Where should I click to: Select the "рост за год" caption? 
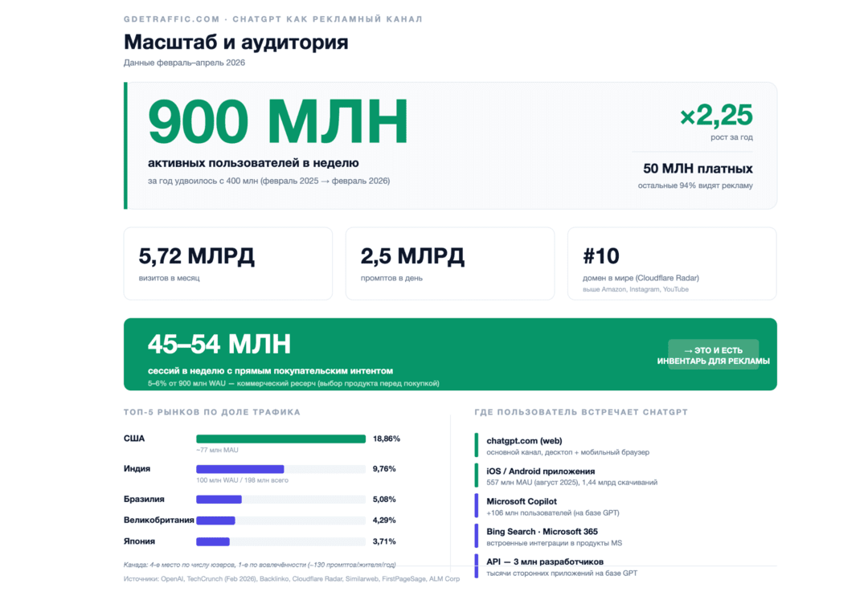[731, 137]
